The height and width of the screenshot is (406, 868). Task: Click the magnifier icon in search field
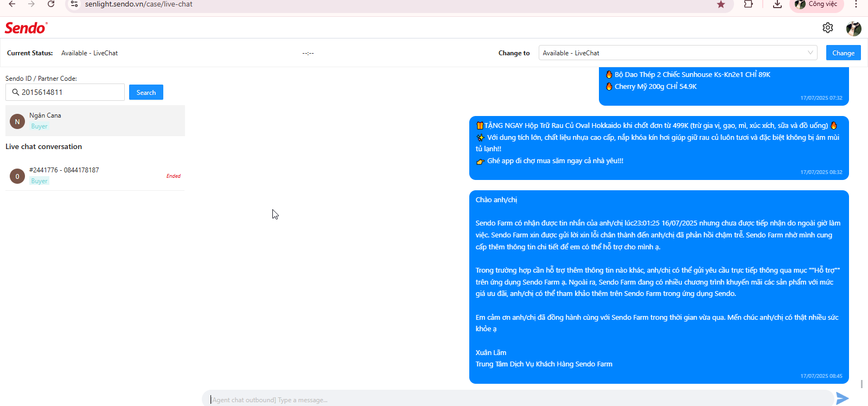[x=16, y=92]
